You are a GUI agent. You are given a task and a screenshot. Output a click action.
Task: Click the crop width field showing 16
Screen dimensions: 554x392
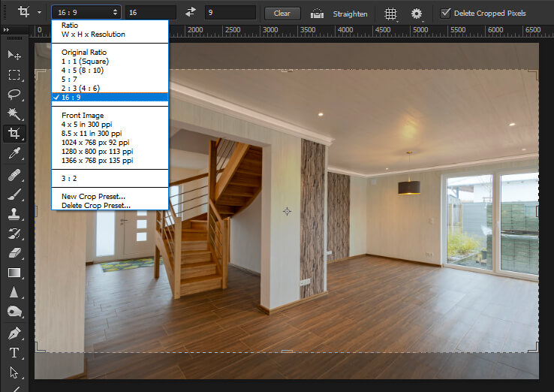pyautogui.click(x=150, y=13)
